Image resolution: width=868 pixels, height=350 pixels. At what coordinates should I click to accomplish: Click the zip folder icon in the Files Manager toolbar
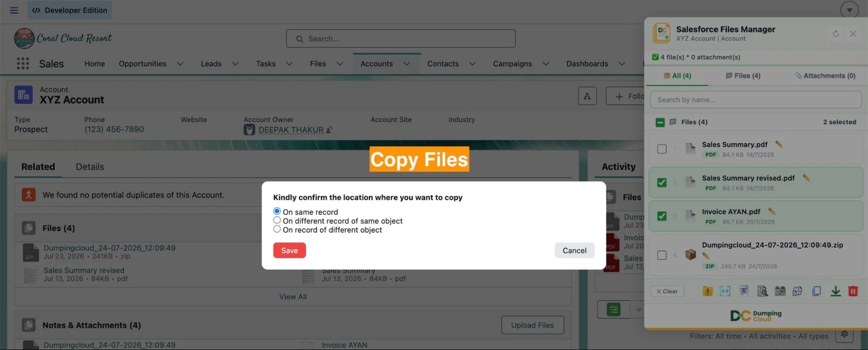[707, 291]
